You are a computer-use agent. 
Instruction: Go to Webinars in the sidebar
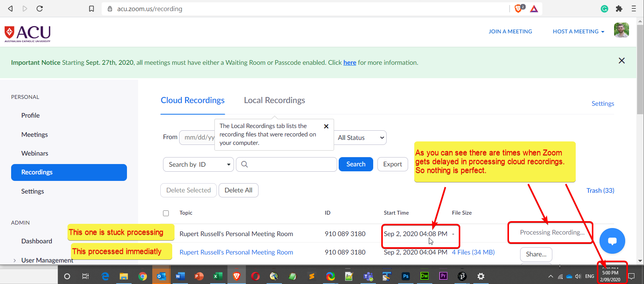pos(35,153)
